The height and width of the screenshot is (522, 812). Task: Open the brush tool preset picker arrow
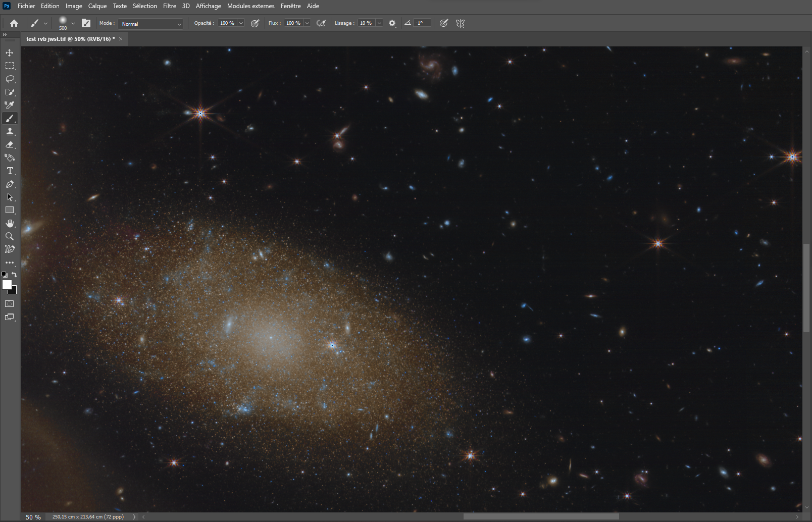click(45, 23)
